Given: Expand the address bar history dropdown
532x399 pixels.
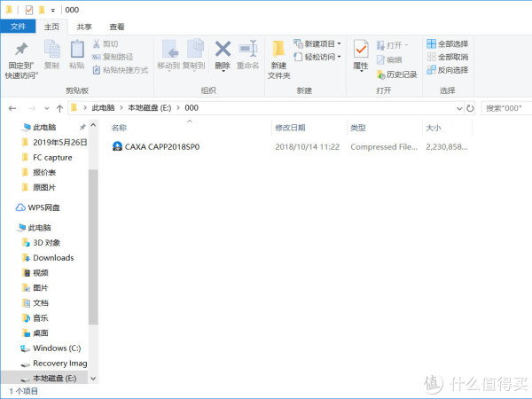Looking at the screenshot, I should coord(459,108).
